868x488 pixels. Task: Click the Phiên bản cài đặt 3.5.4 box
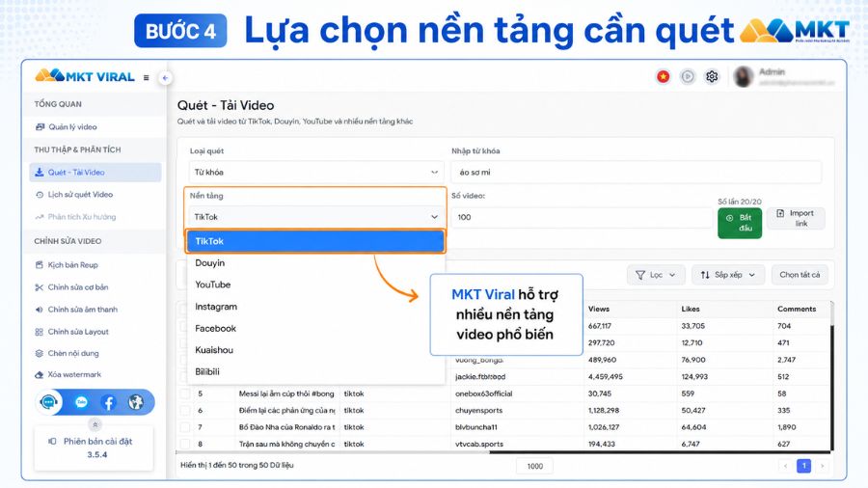click(x=95, y=447)
